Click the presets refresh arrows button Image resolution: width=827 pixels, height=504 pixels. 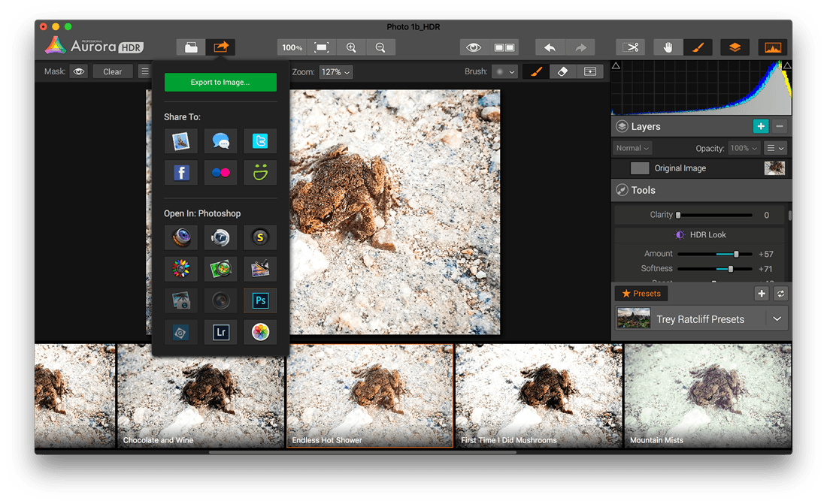[780, 294]
